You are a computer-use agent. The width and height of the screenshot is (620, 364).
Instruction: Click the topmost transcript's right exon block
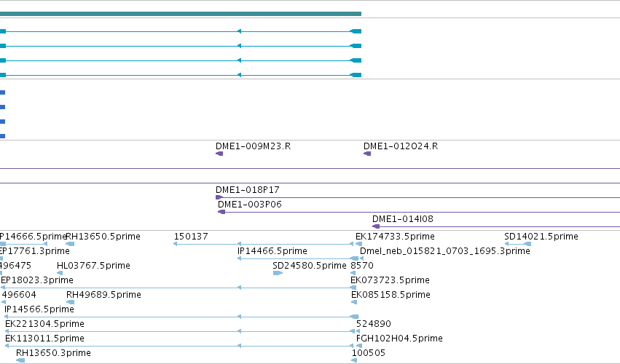tap(356, 31)
